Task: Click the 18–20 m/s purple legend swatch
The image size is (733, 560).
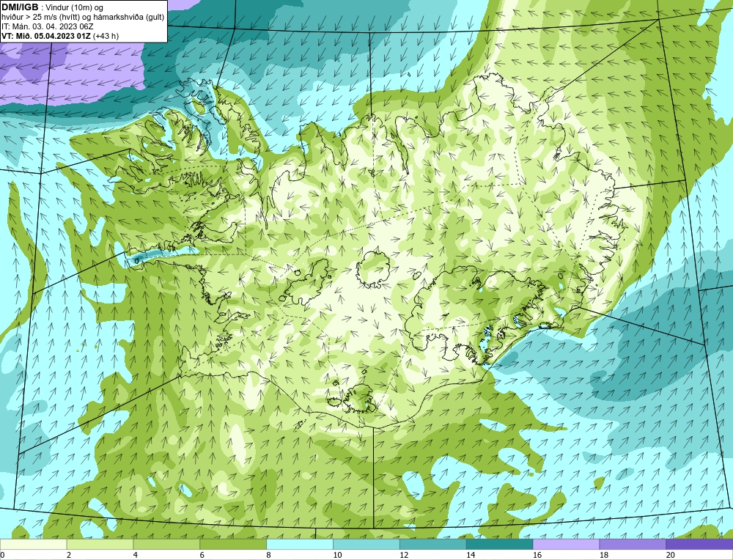Action: click(x=633, y=544)
